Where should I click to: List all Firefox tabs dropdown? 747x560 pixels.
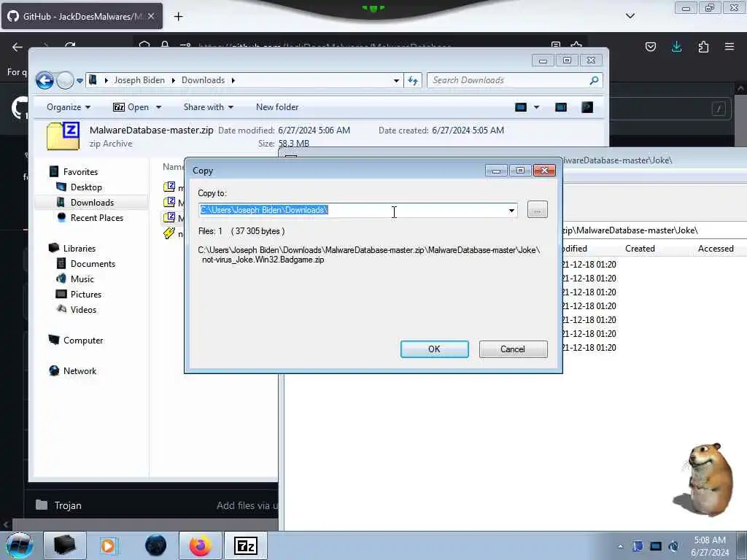coord(630,16)
